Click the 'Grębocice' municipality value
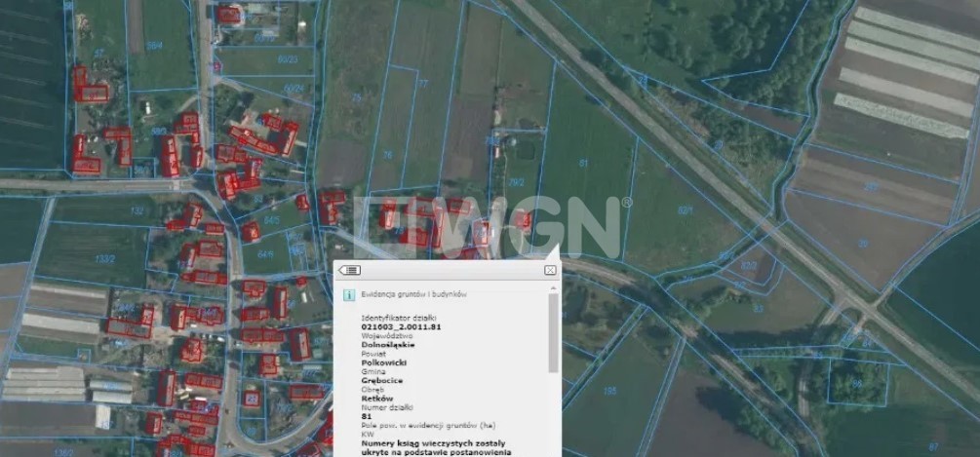The image size is (980, 457). [383, 379]
